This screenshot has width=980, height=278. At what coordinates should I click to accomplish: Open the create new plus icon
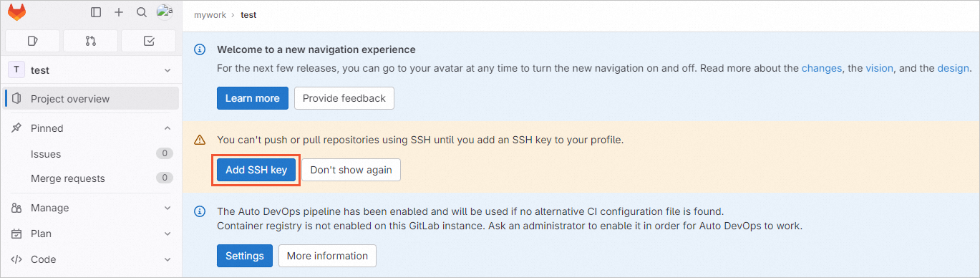pos(119,12)
